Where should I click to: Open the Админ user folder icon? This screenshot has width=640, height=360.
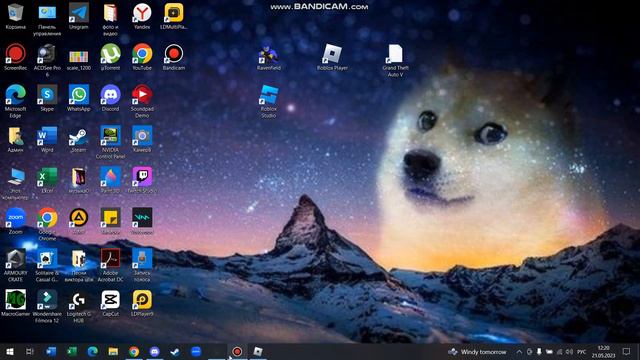coord(16,140)
